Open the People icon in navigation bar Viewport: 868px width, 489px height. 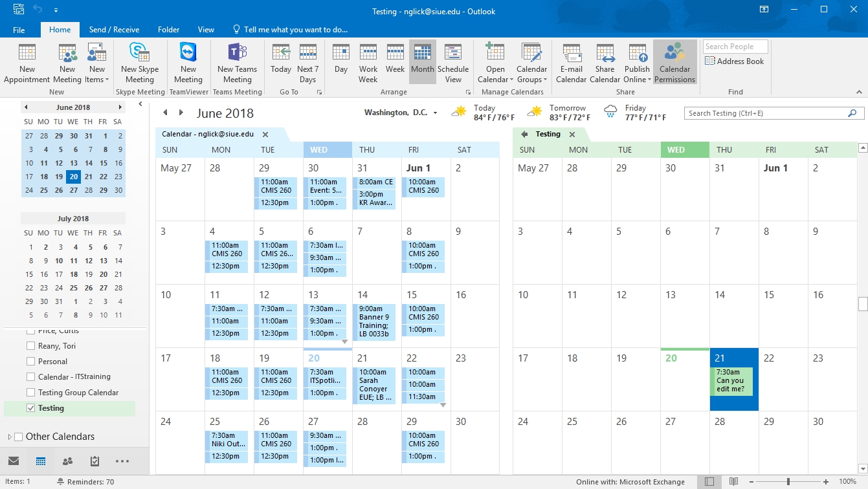coord(67,461)
